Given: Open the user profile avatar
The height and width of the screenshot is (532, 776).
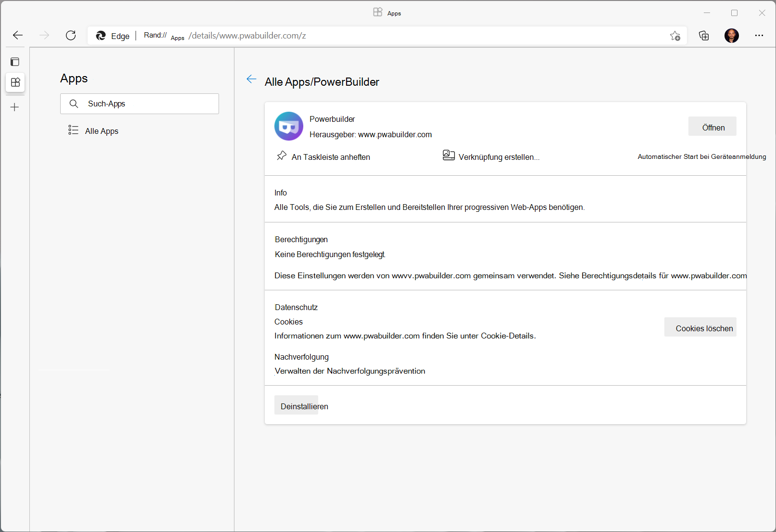Looking at the screenshot, I should coord(732,36).
